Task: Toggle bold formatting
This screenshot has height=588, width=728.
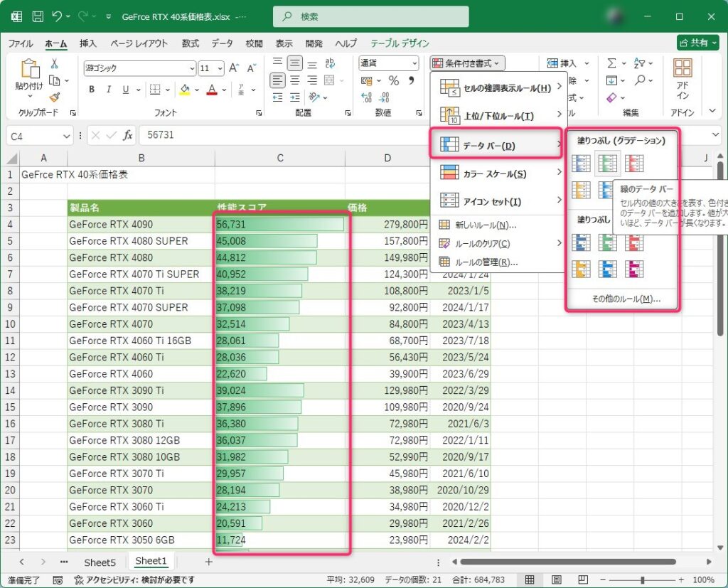Action: click(x=92, y=90)
